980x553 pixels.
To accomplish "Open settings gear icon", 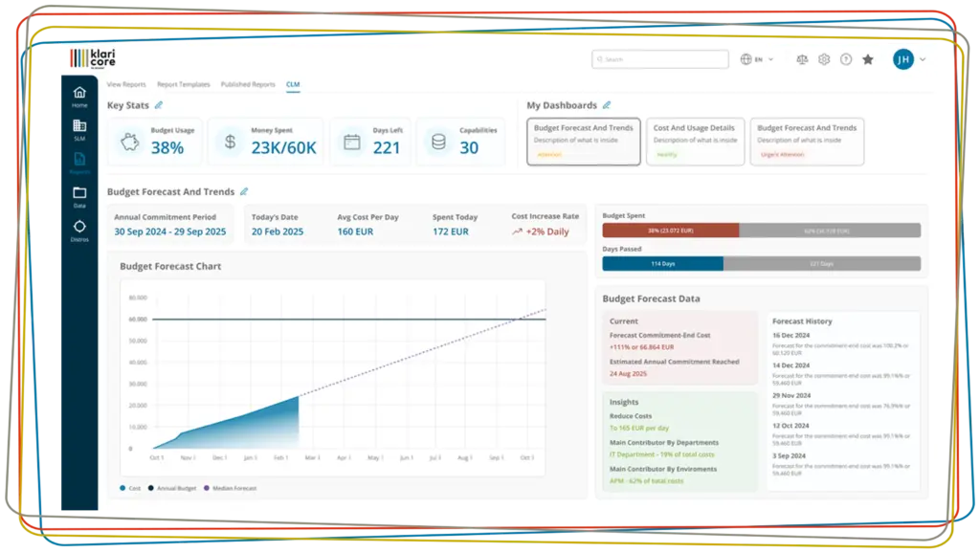I will point(824,59).
